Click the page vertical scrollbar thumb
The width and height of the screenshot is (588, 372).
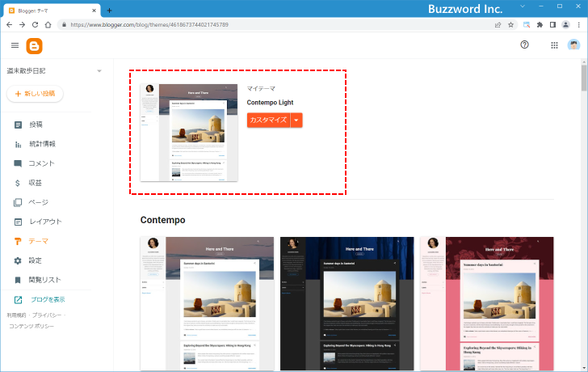(584, 78)
